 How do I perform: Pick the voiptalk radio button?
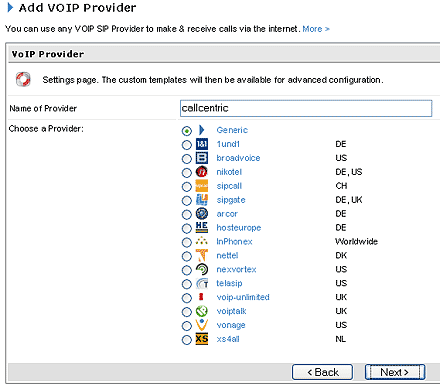click(x=187, y=312)
